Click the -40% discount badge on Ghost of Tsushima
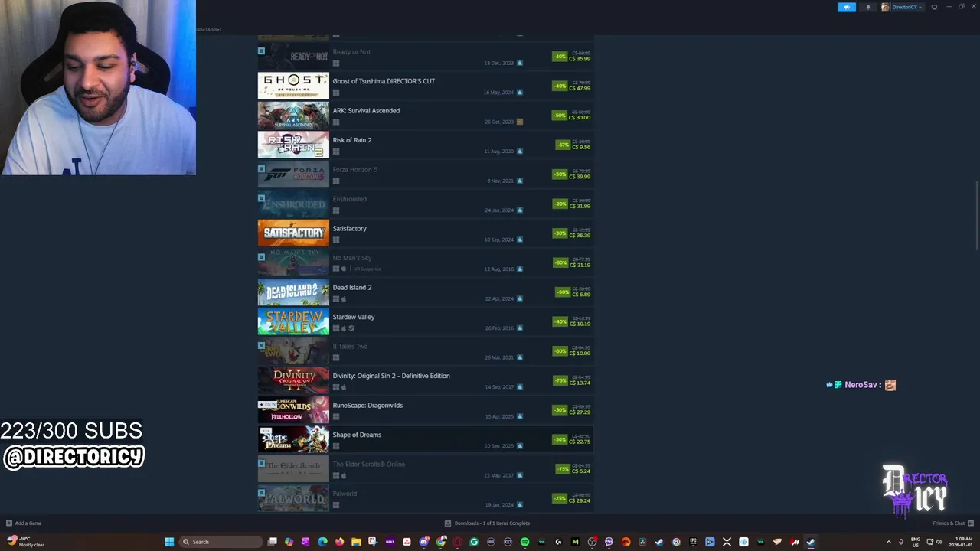The image size is (980, 551). [x=560, y=86]
